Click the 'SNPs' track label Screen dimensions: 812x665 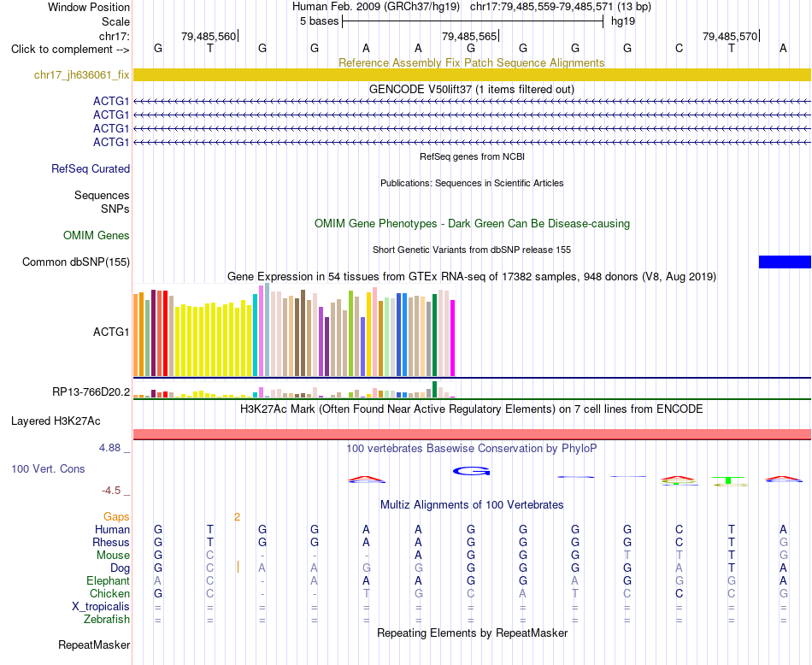[x=115, y=209]
